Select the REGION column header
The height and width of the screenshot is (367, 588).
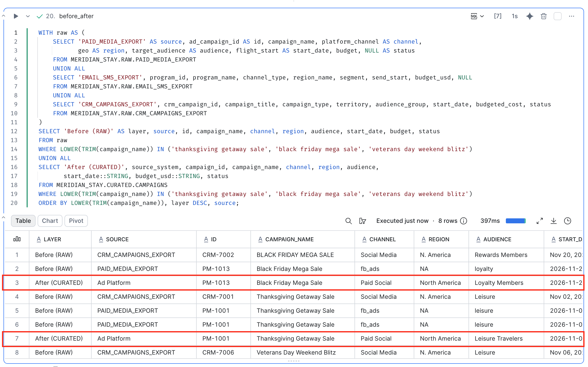[x=441, y=239]
